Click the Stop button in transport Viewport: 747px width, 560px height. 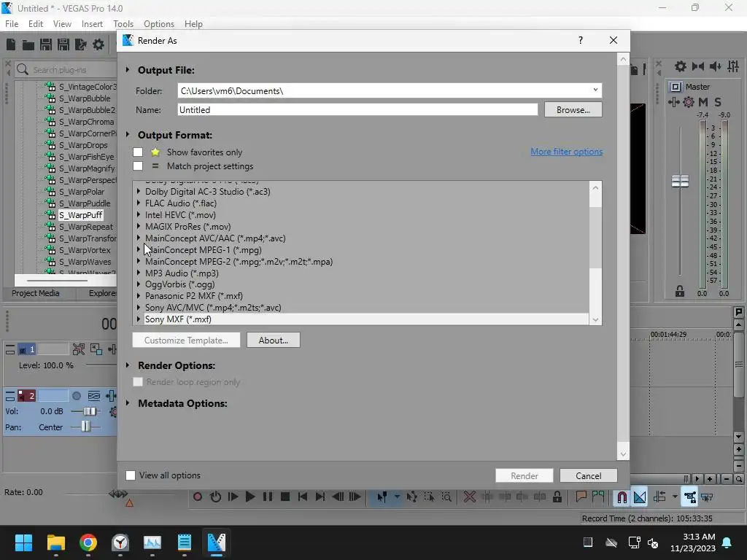pos(285,497)
